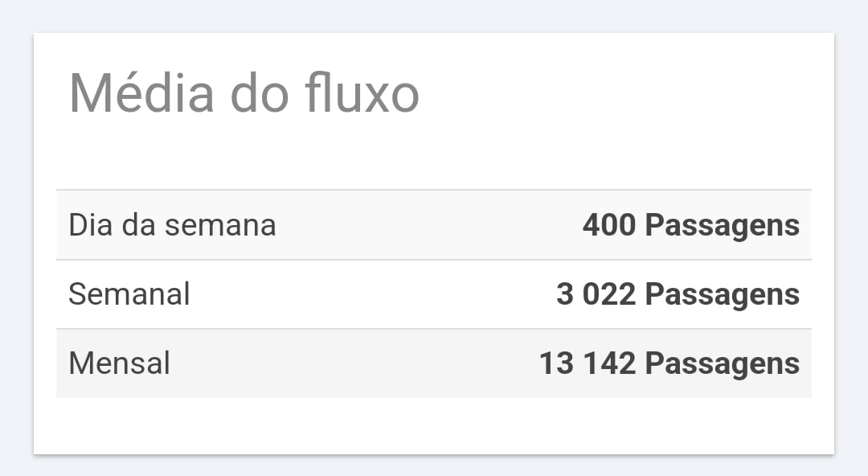
Task: Click the "3 022 Passagens" value
Action: [x=678, y=293]
